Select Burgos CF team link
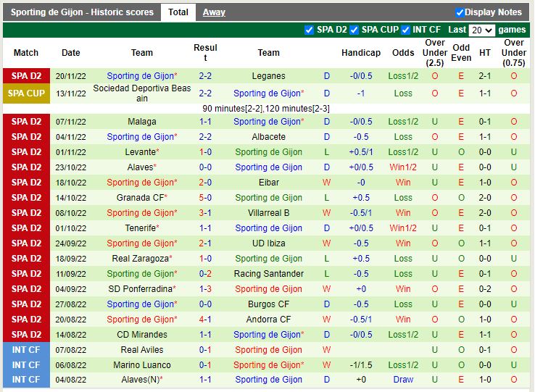The width and height of the screenshot is (535, 392). [x=268, y=304]
